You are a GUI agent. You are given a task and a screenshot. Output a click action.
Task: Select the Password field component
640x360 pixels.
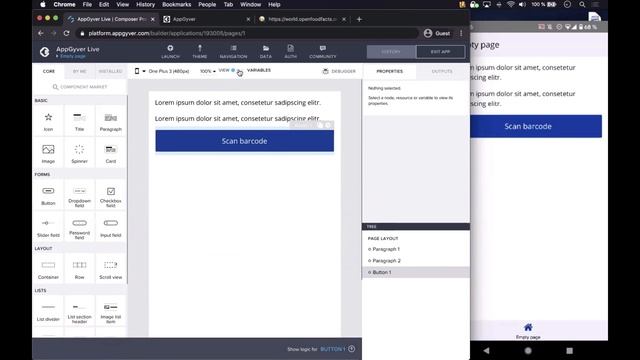pos(79,228)
